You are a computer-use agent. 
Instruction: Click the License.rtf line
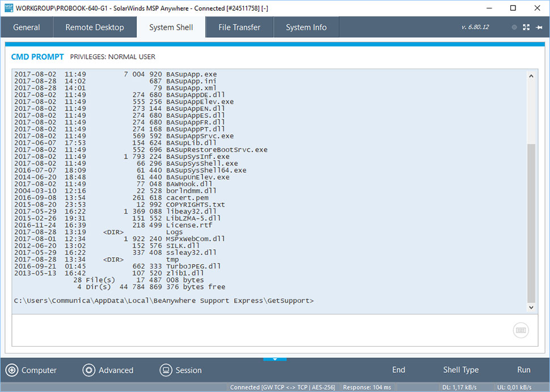tap(113, 225)
